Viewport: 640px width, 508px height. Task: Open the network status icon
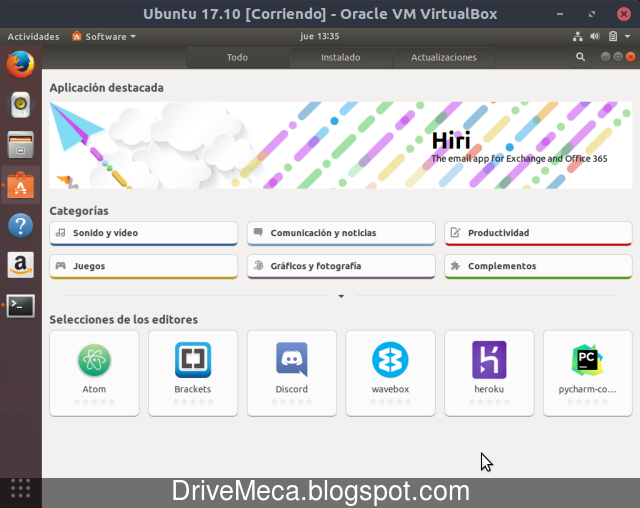tap(578, 36)
